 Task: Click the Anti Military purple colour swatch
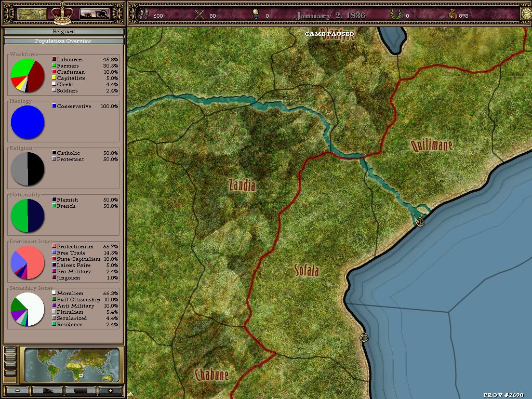click(54, 305)
